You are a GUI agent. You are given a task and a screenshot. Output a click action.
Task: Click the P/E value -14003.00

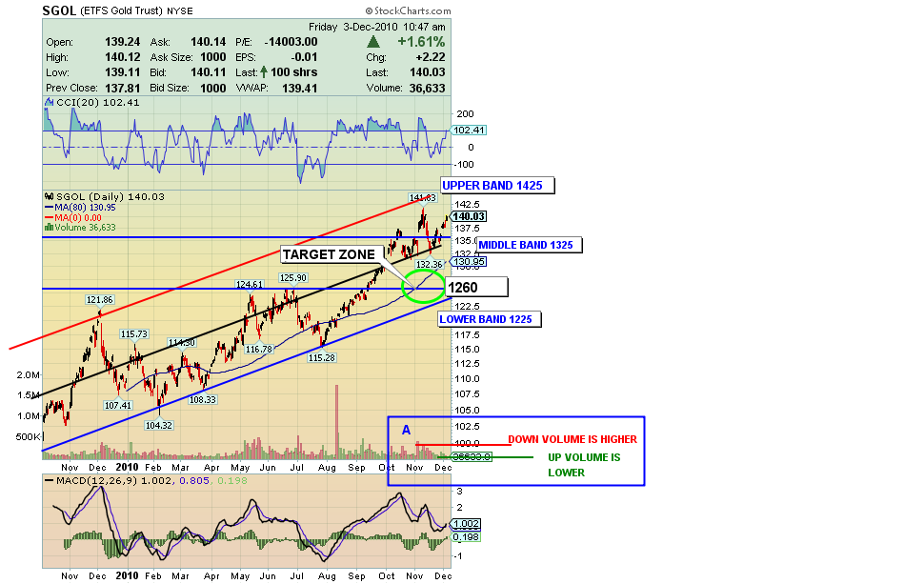291,42
